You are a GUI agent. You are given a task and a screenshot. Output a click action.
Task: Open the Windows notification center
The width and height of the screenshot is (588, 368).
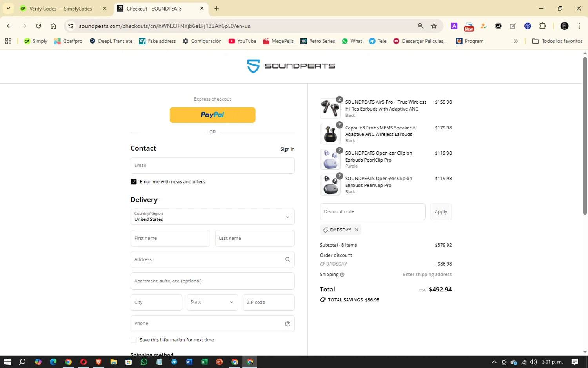coord(575,362)
